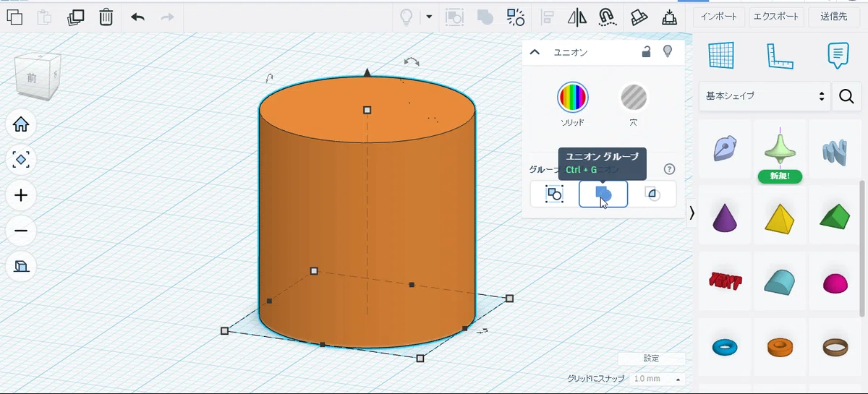This screenshot has width=868, height=394.
Task: Click the magnifier search icon for shapes
Action: pyautogui.click(x=846, y=96)
